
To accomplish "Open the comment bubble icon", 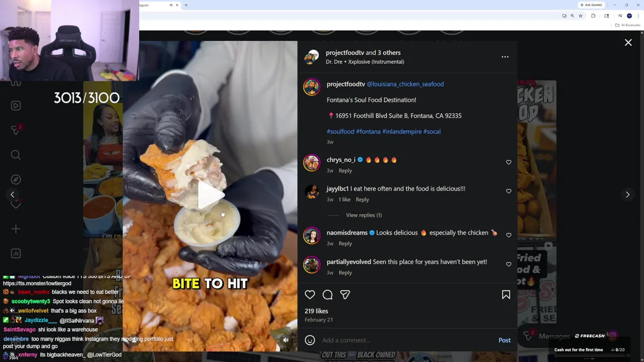I will 328,295.
